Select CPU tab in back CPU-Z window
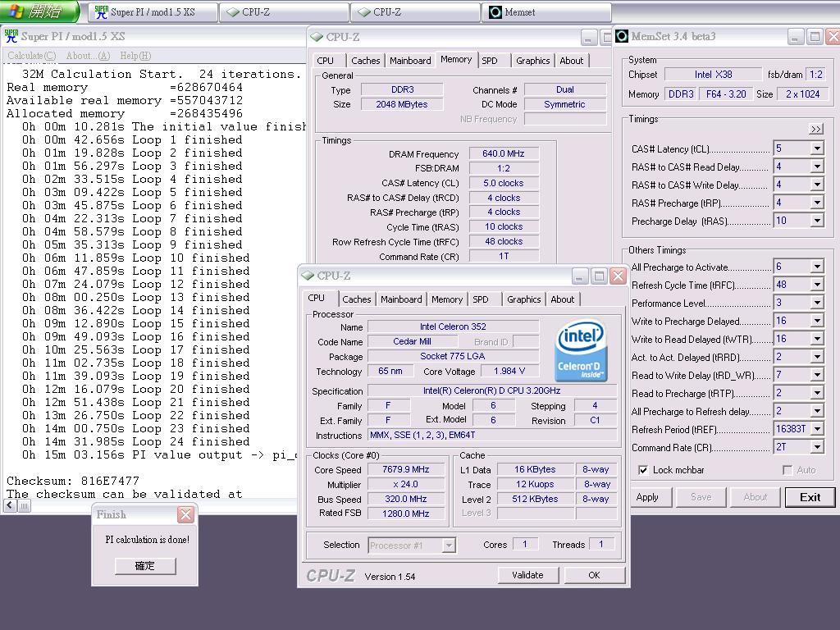 point(325,61)
